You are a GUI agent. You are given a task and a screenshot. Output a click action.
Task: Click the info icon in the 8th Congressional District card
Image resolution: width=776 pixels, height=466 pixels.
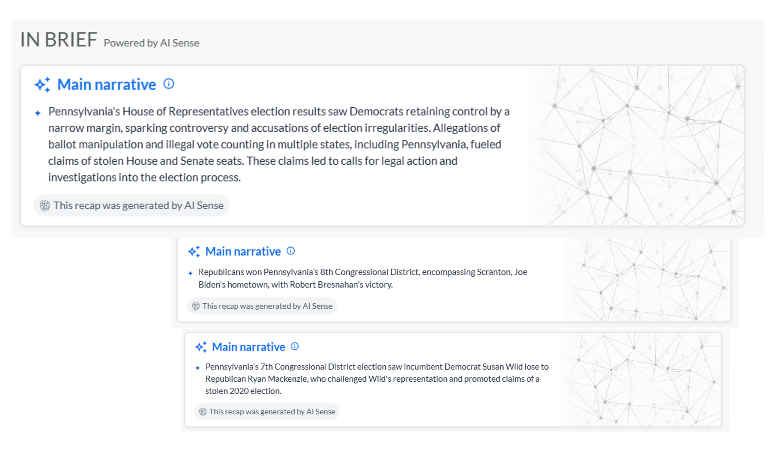[x=291, y=251]
